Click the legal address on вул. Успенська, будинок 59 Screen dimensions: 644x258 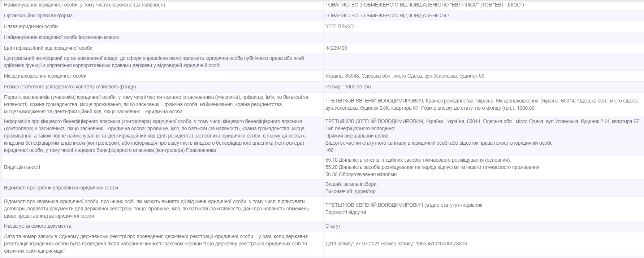pos(405,76)
